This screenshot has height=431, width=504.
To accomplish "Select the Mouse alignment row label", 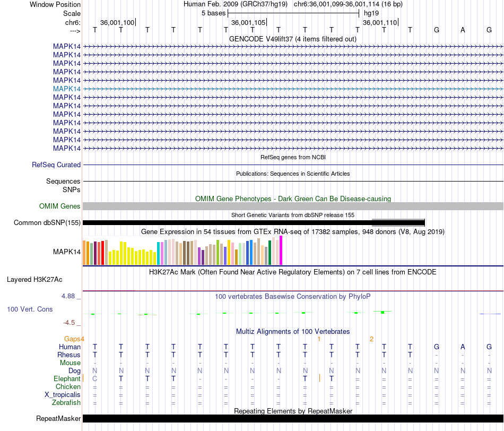I will 70,363.
